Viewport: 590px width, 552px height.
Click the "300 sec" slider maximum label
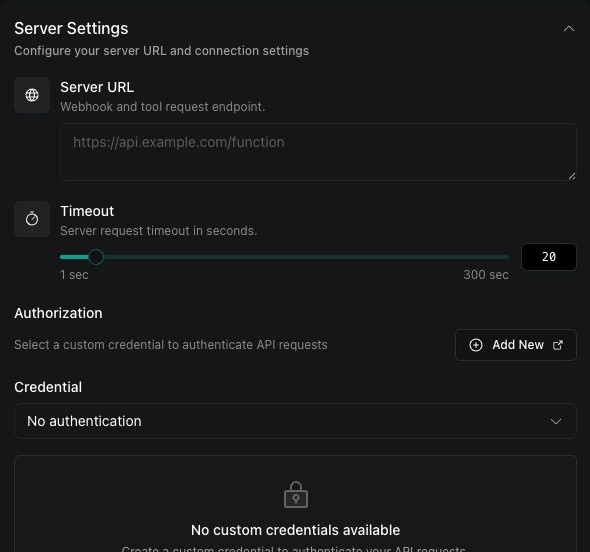pos(486,275)
